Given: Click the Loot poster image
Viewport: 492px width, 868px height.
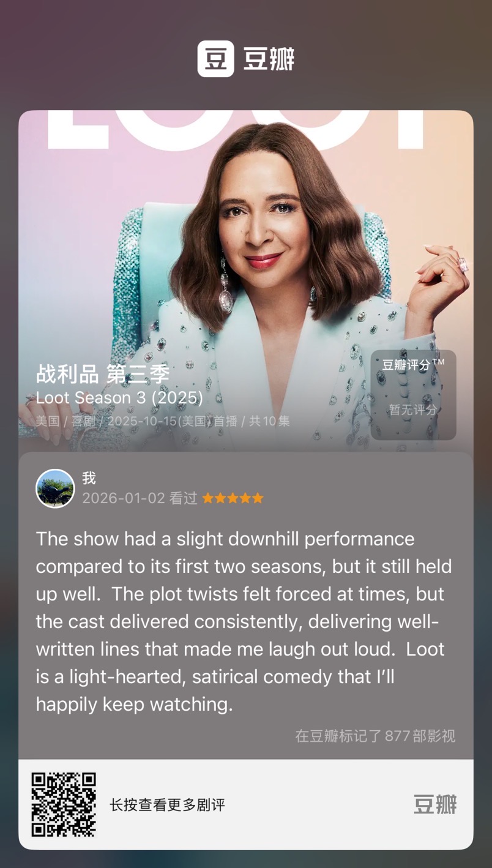Looking at the screenshot, I should click(x=246, y=281).
